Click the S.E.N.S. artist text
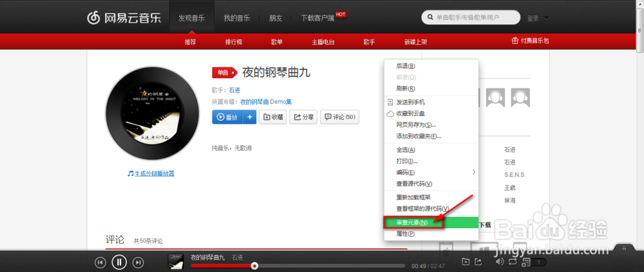Image resolution: width=644 pixels, height=272 pixels. (515, 175)
